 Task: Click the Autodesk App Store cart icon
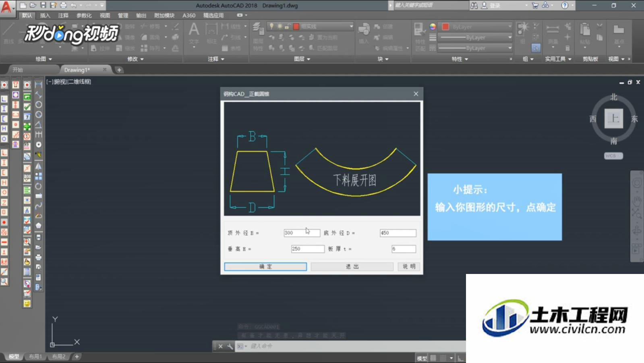(535, 5)
